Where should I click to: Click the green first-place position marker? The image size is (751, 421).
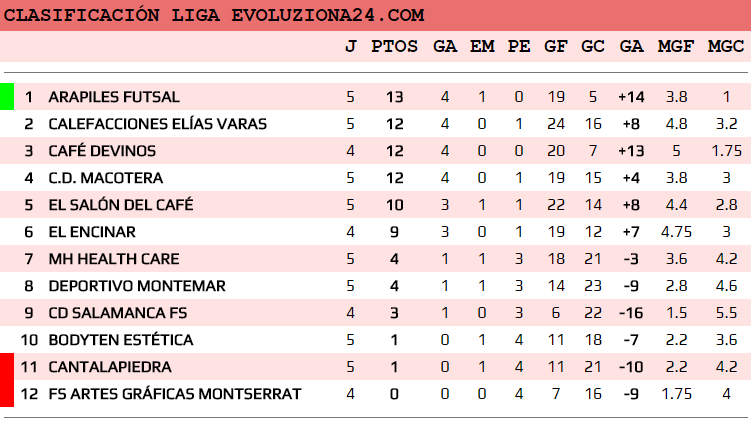[x=7, y=97]
